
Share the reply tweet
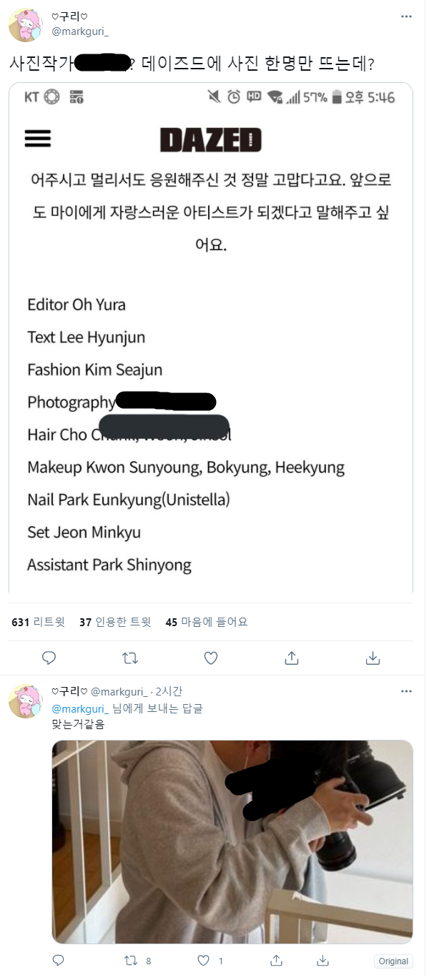click(261, 960)
